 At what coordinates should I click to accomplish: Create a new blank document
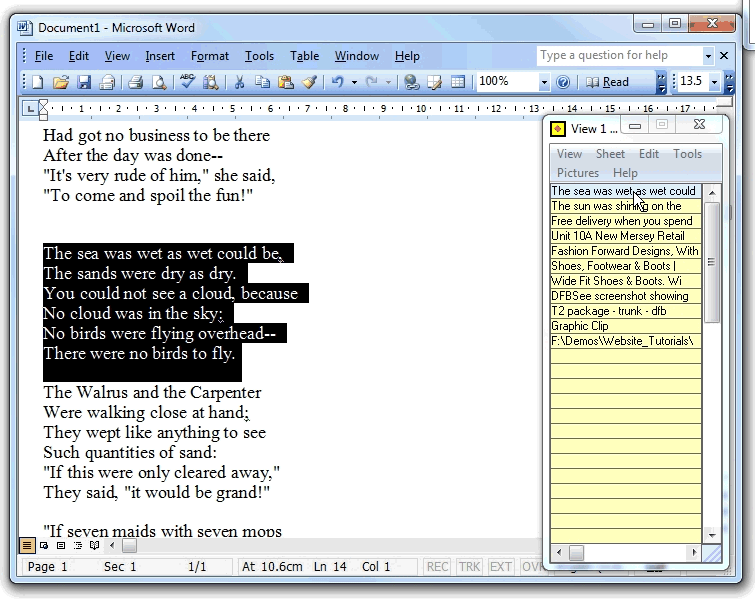pyautogui.click(x=38, y=82)
